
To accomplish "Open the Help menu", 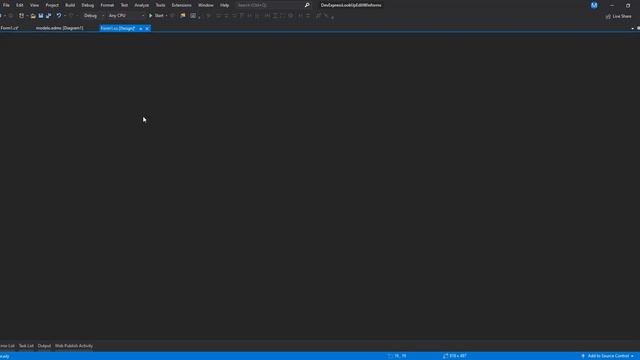I will coord(224,5).
